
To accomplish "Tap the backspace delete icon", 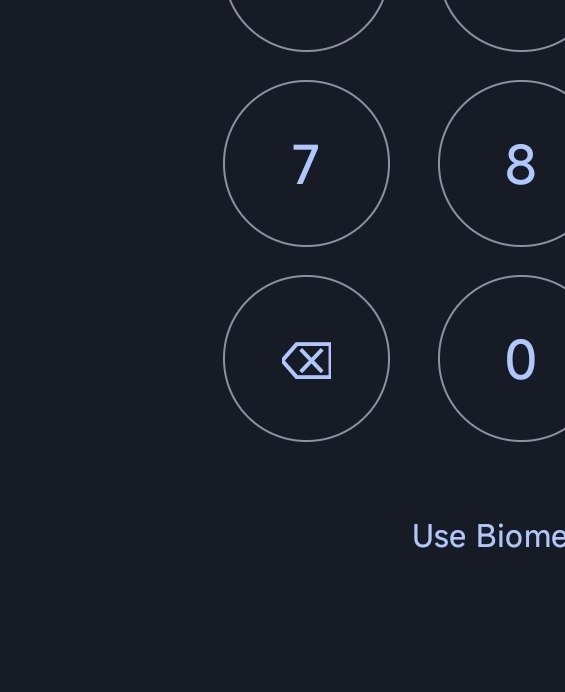I will click(306, 358).
